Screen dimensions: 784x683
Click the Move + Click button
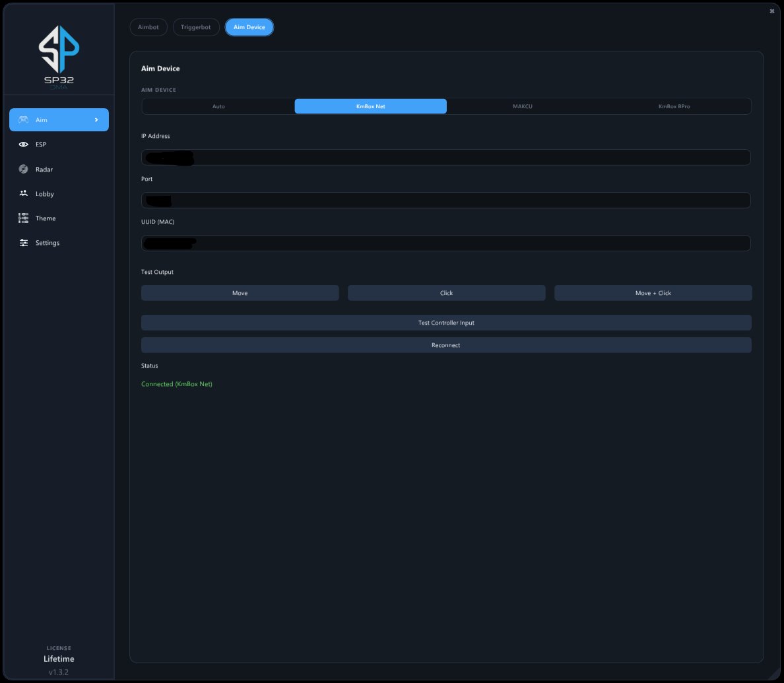[653, 293]
